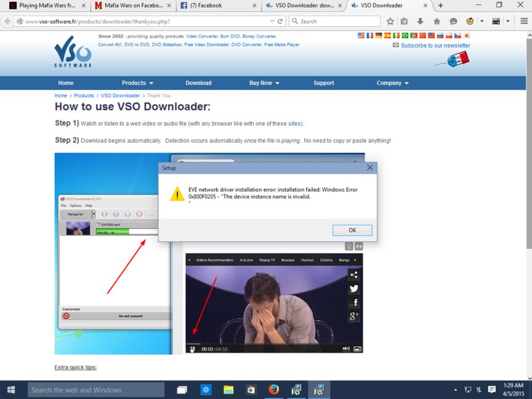Reload the page with the refresh icon
532x399 pixels.
[280, 22]
